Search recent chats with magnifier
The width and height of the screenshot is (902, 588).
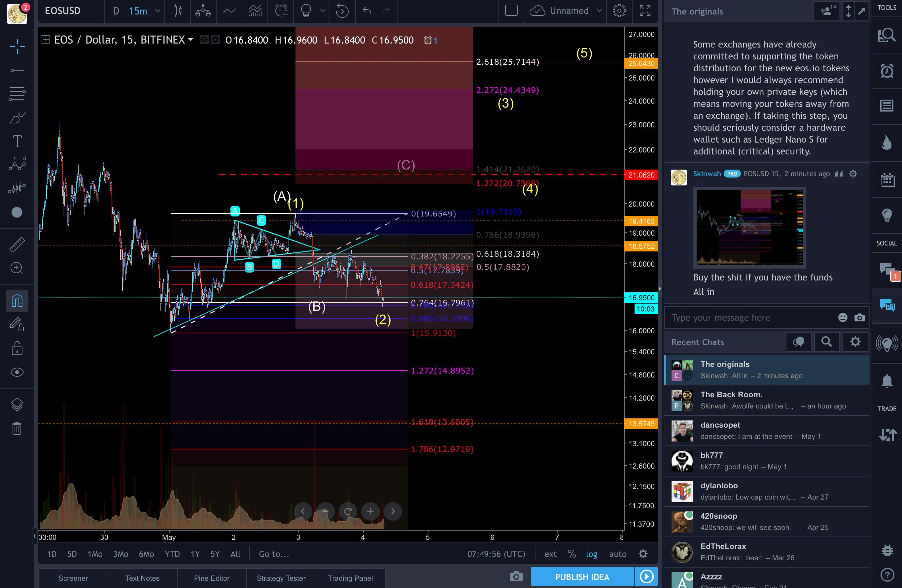[x=827, y=342]
